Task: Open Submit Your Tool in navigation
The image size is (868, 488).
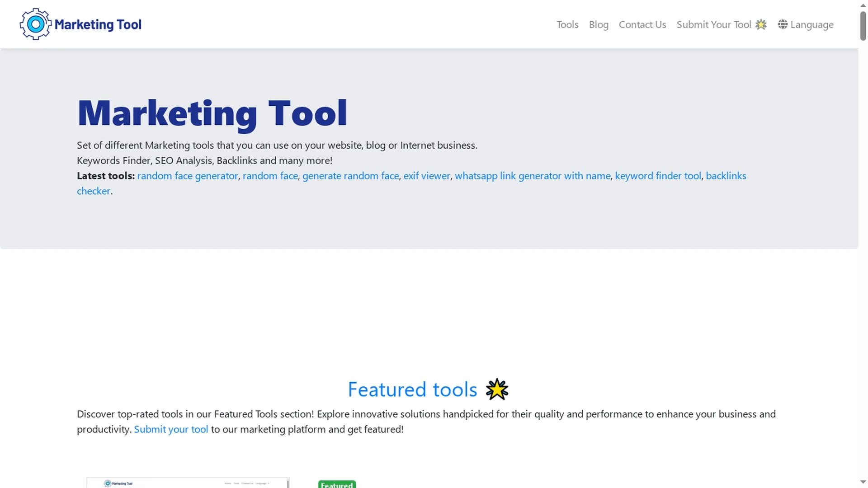Action: click(722, 24)
